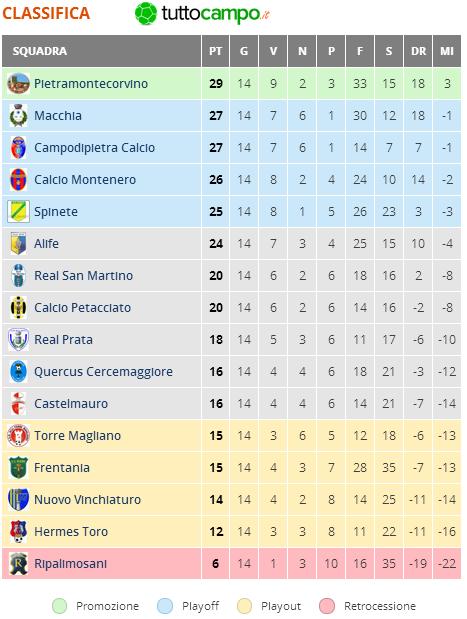Click the tuttocampo green soccer ball logo
Viewport: 467px width, 619px height.
(146, 13)
